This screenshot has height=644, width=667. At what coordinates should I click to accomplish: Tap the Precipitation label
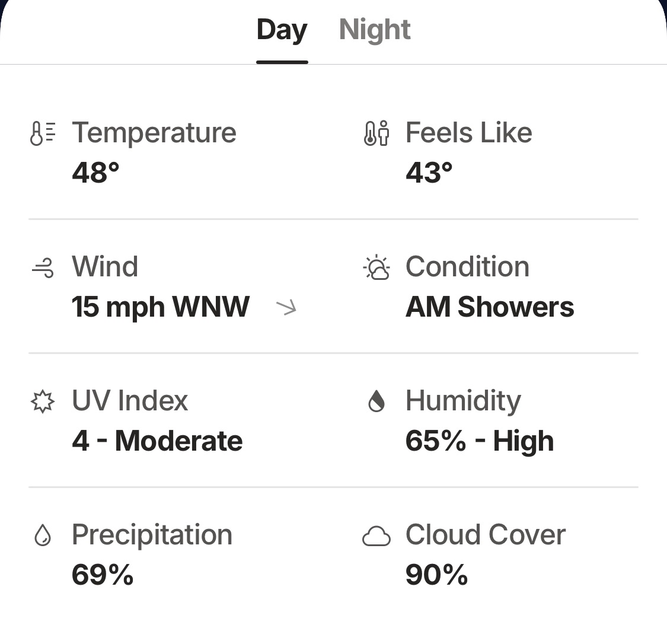[x=152, y=535]
